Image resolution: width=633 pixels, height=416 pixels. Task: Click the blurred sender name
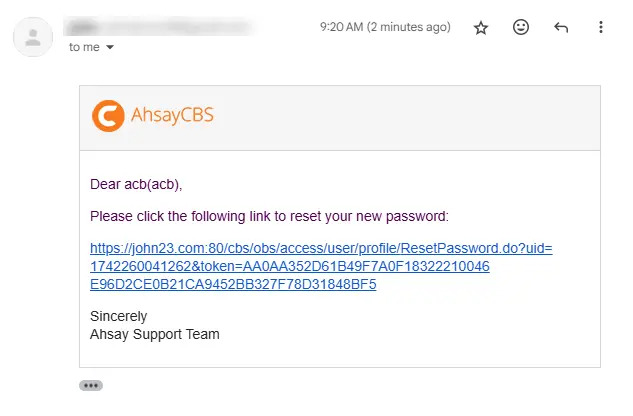tap(159, 27)
